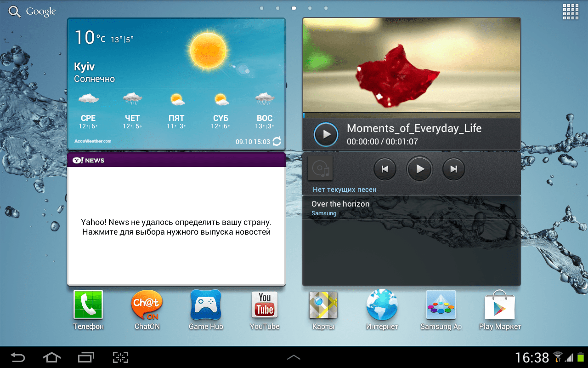
Task: Tap the 09.10 15:03 update timestamp
Action: click(253, 142)
